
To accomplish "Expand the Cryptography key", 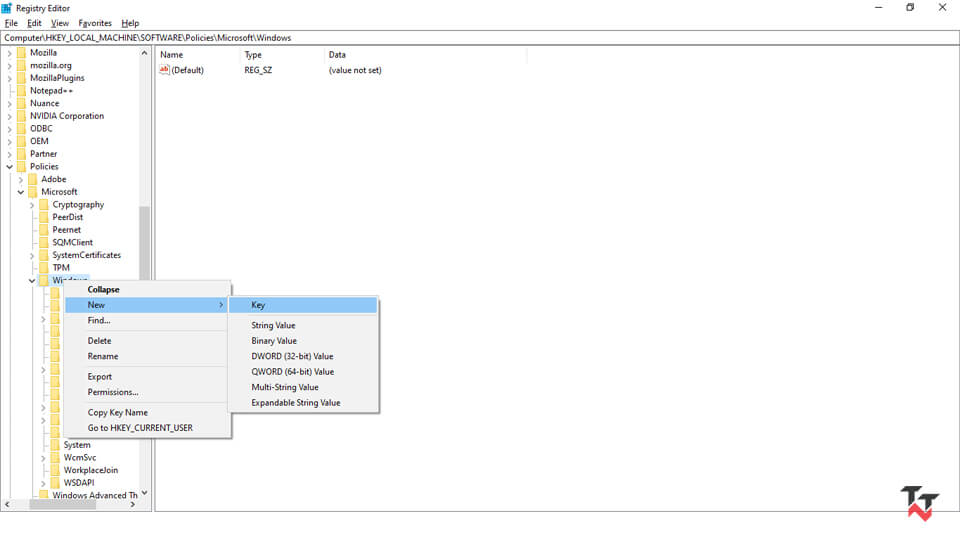I will tap(32, 205).
